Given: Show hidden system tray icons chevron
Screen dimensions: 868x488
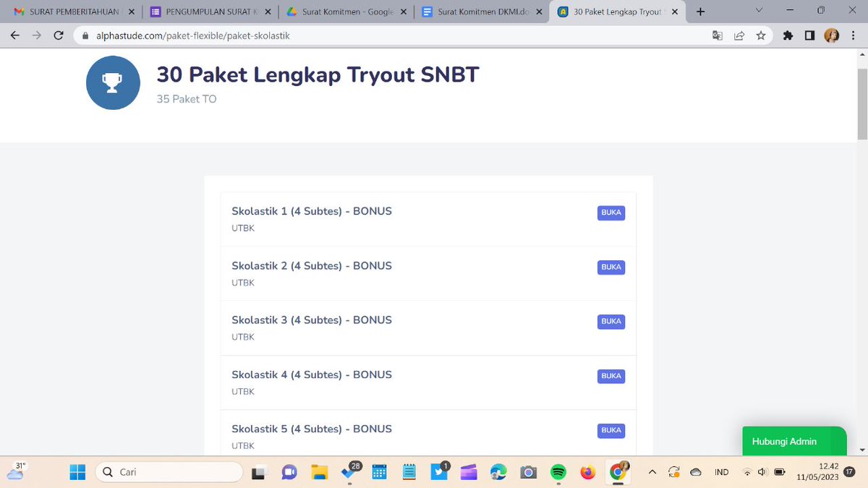Looking at the screenshot, I should (x=652, y=472).
